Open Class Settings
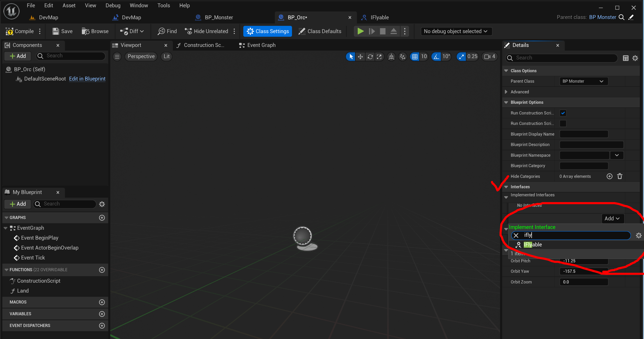 click(x=268, y=31)
